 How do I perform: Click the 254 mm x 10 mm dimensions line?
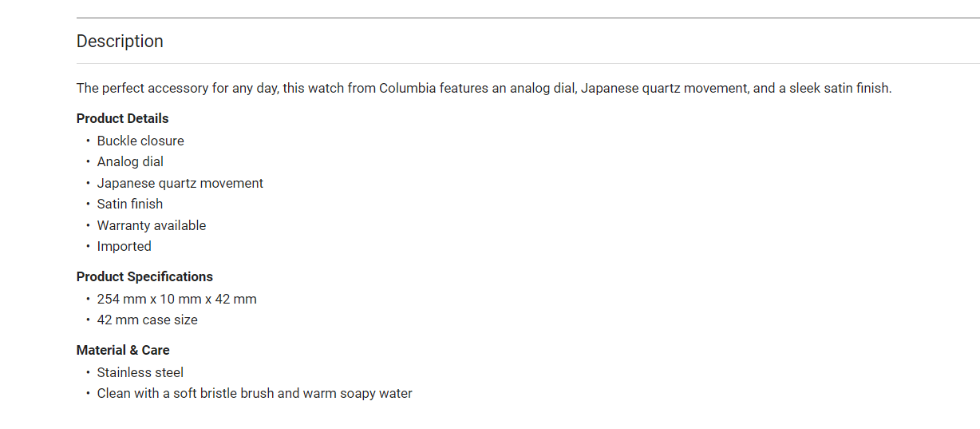[176, 299]
